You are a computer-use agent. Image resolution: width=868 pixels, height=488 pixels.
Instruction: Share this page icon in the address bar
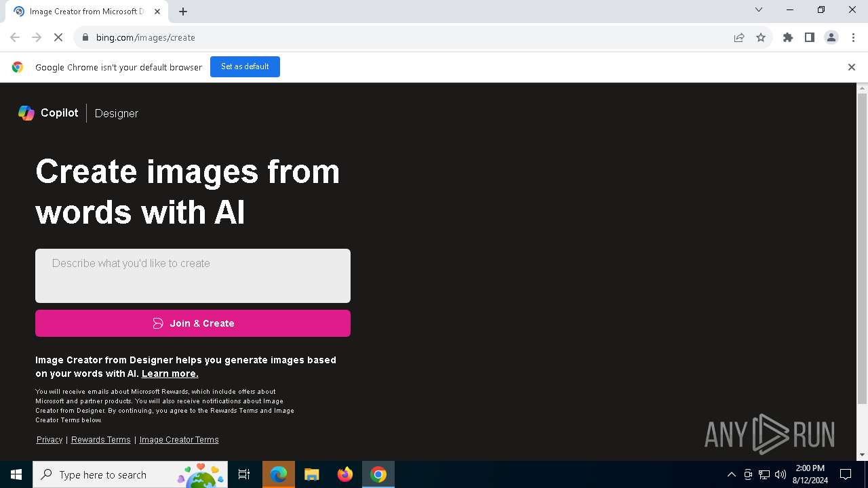point(739,37)
